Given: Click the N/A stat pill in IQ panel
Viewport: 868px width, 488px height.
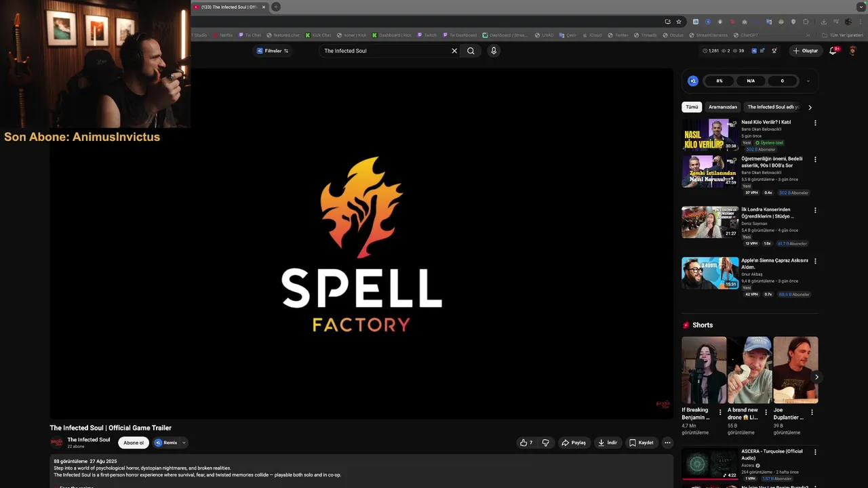Looking at the screenshot, I should (x=751, y=81).
